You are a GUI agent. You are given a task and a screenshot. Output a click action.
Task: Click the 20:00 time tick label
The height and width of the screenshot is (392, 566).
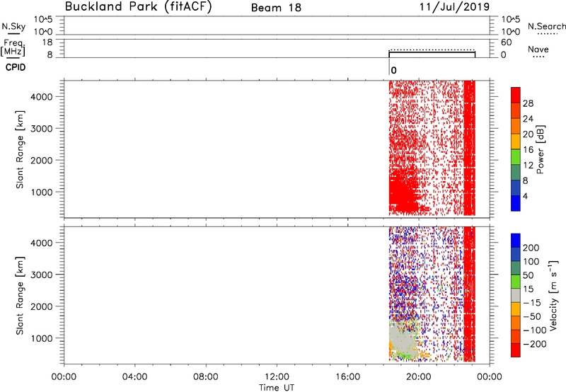pos(418,376)
